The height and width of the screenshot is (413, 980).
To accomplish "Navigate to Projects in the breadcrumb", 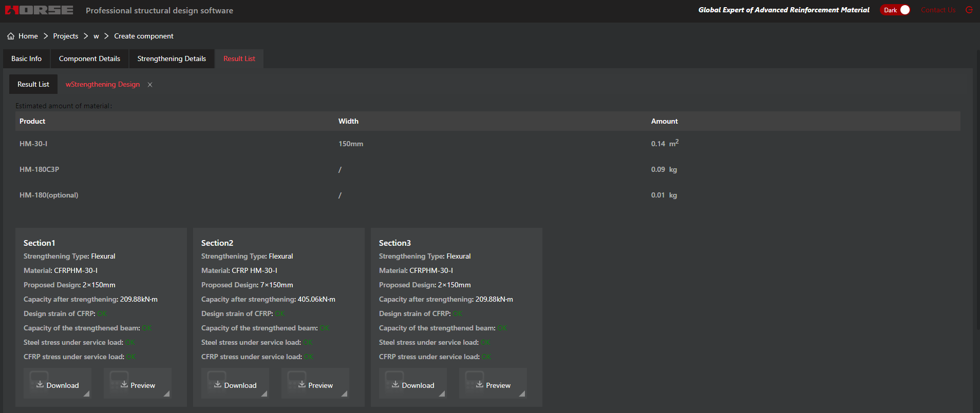I will tap(66, 36).
